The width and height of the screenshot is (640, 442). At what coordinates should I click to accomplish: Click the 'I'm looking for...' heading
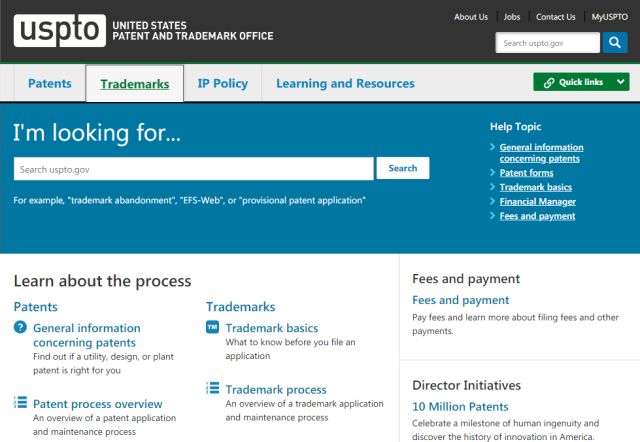[97, 133]
